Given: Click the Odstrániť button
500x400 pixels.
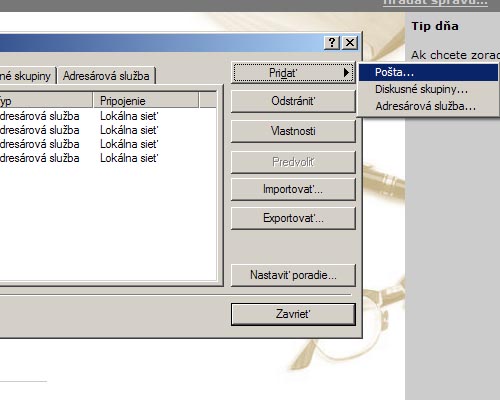Looking at the screenshot, I should pos(293,101).
